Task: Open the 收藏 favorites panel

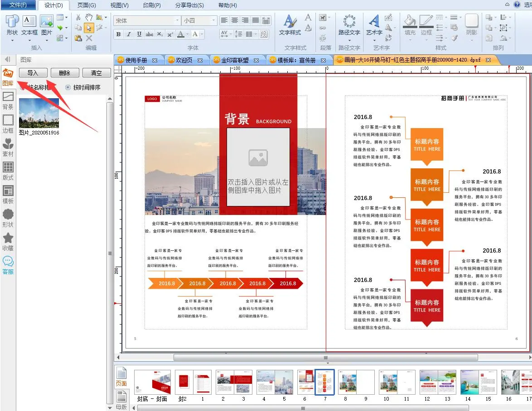Action: tap(8, 241)
